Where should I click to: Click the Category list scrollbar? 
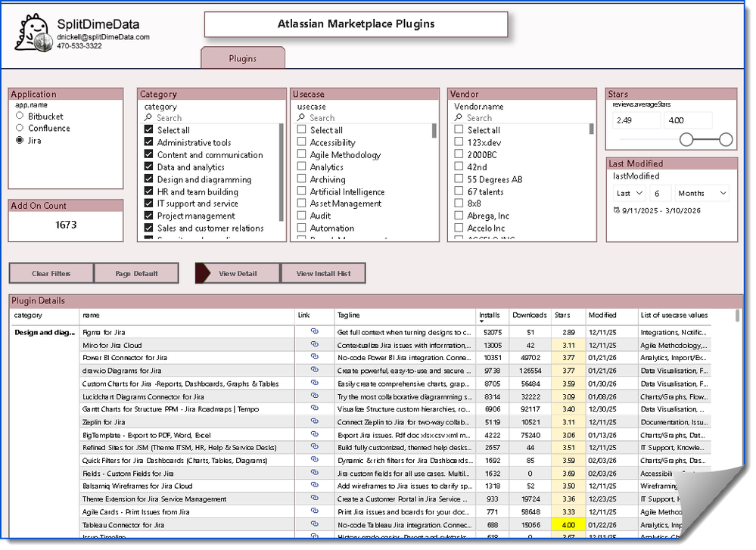[x=282, y=172]
